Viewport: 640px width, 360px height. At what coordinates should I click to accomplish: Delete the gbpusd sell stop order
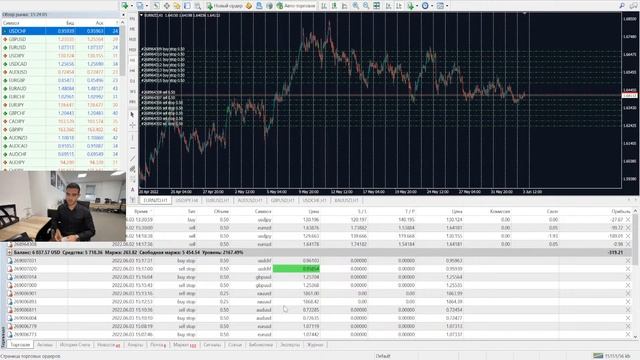pos(628,285)
